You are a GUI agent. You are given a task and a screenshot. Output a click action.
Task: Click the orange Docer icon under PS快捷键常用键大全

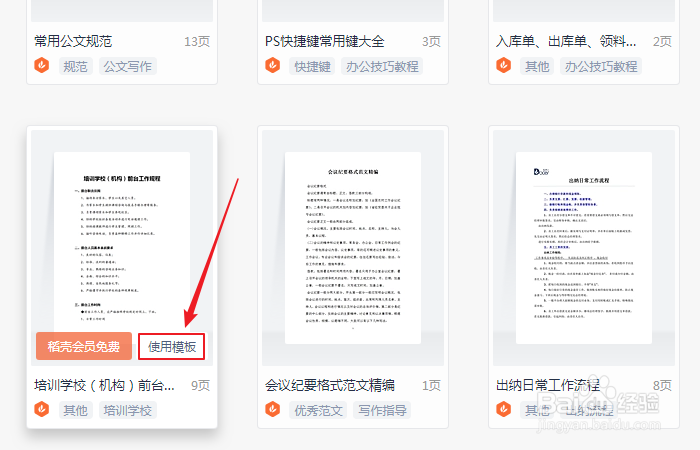click(x=272, y=66)
